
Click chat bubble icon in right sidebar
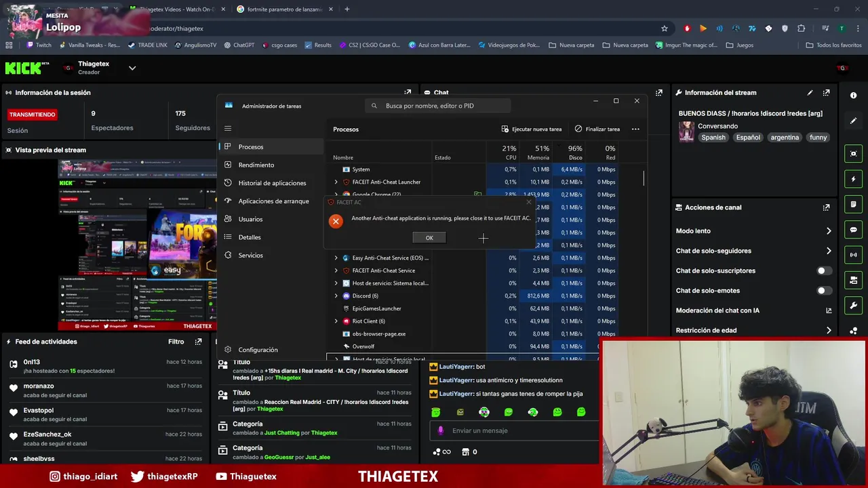click(853, 230)
